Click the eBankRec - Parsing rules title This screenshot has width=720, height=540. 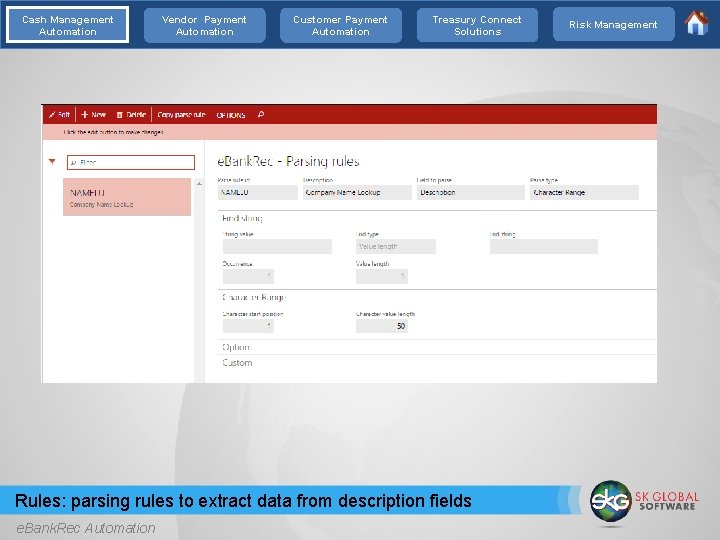click(288, 161)
